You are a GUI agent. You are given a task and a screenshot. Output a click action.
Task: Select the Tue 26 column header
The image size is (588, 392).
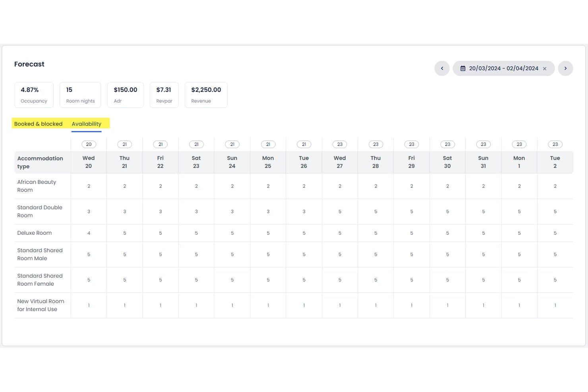pos(304,162)
